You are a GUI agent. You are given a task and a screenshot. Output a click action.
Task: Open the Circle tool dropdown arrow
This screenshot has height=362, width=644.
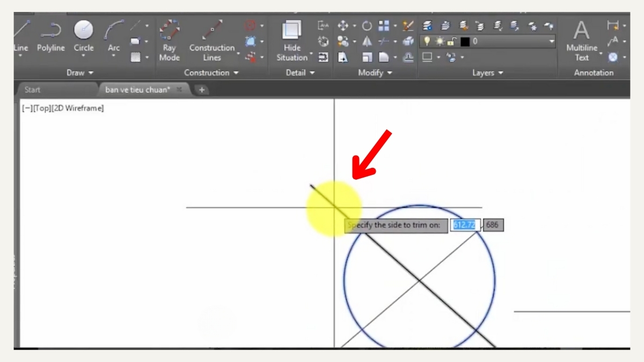[x=84, y=56]
